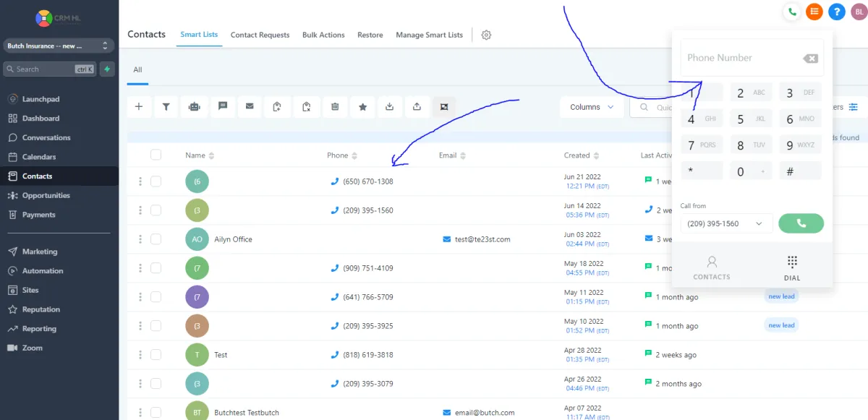Go to Opportunities in the sidebar

pyautogui.click(x=46, y=195)
